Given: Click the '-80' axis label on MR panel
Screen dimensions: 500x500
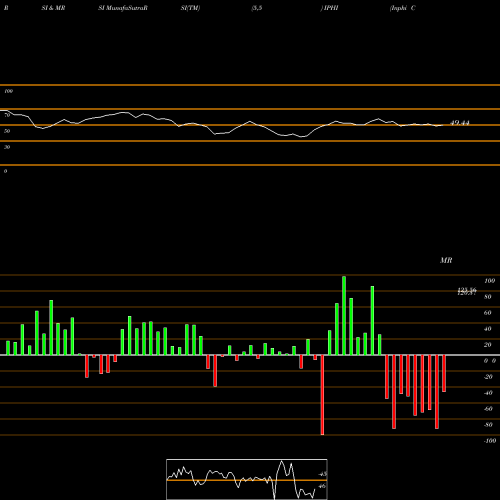Looking at the screenshot, I should (x=488, y=425).
